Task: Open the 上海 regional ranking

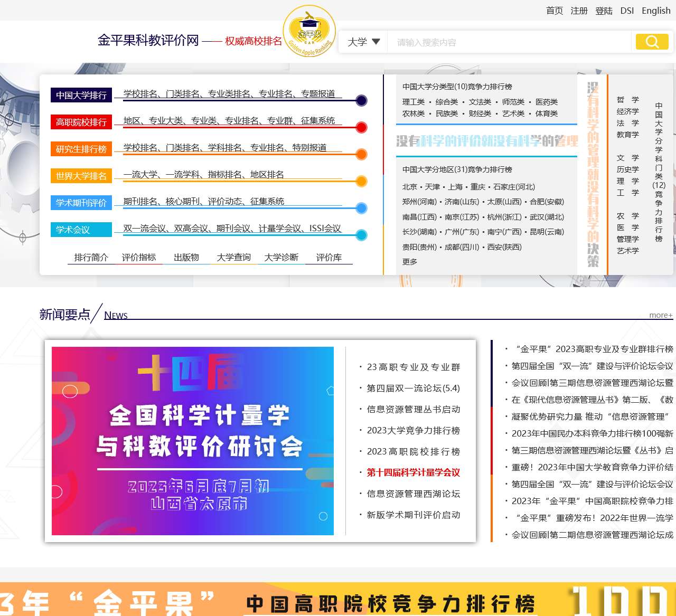Action: tap(456, 187)
